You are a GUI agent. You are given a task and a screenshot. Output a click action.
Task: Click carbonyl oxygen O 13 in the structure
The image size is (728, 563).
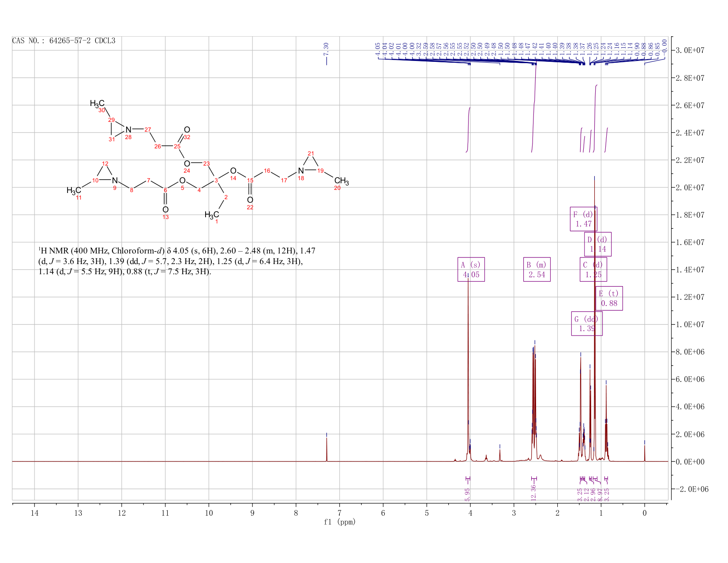coord(165,210)
